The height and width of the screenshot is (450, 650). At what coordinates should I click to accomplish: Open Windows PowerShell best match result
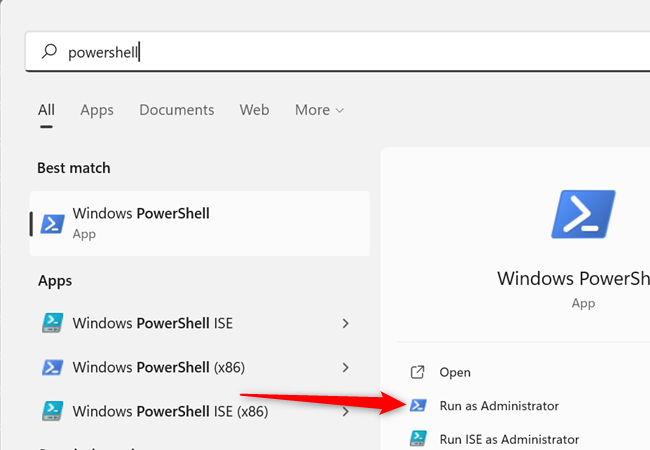click(x=200, y=223)
